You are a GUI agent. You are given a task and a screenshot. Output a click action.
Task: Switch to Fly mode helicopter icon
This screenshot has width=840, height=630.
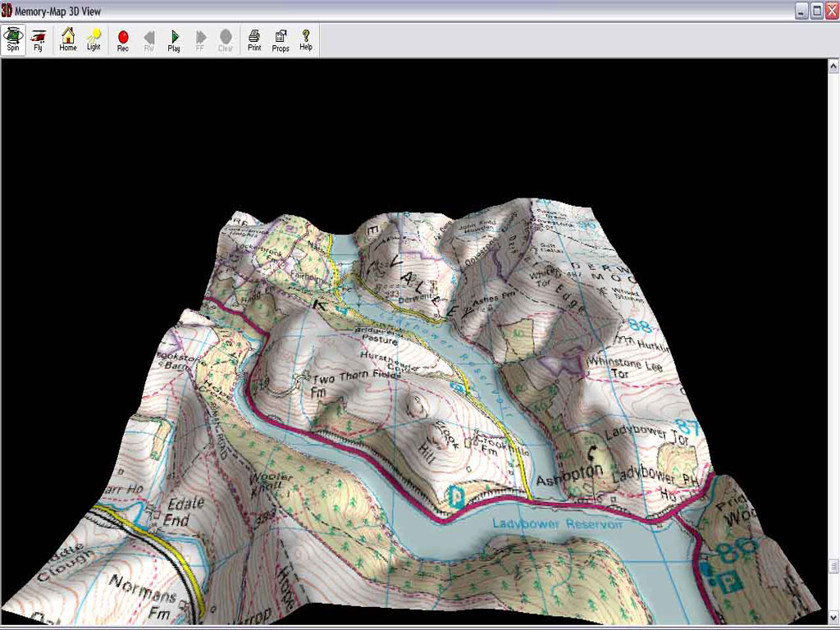point(38,40)
